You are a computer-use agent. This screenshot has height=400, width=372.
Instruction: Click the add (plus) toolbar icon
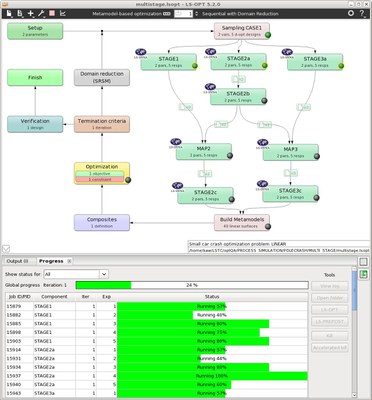point(31,14)
